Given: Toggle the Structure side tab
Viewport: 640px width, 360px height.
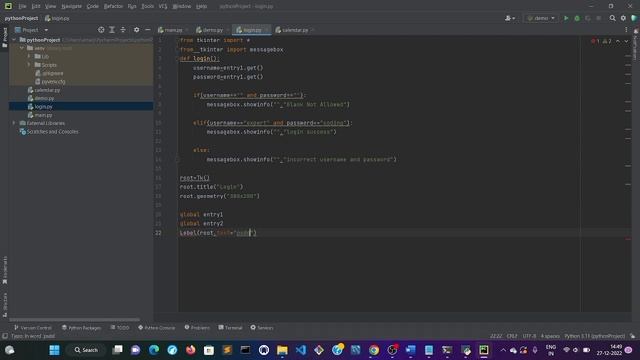Looking at the screenshot, I should pos(5,304).
